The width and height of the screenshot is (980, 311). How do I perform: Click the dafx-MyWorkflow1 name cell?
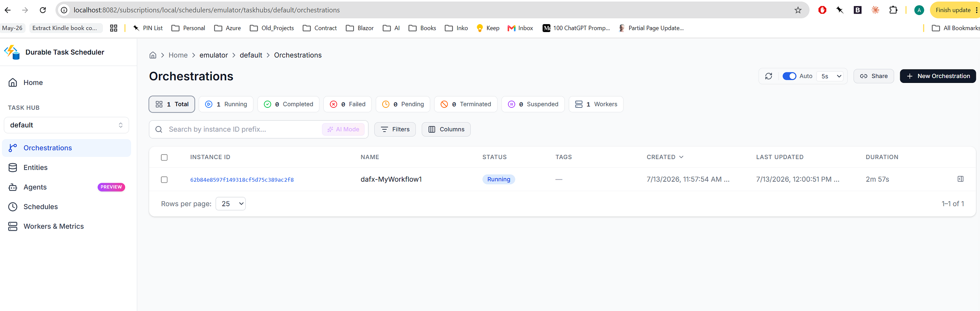391,179
